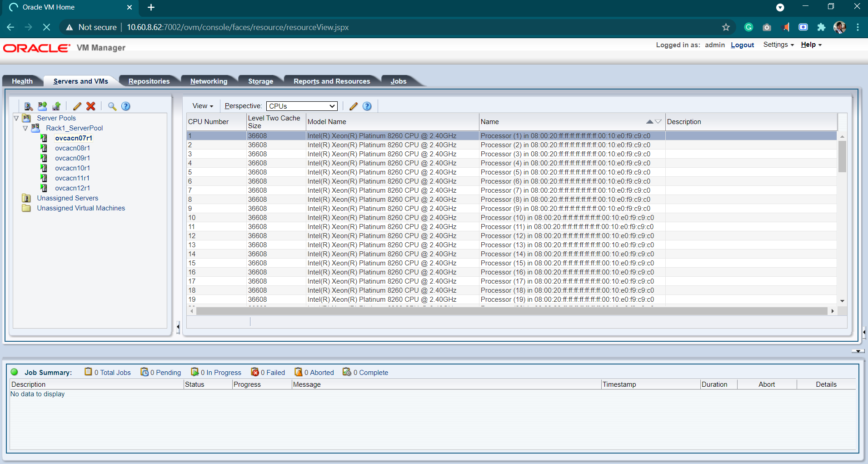Click the scroll down arrow of CPU table
The image size is (868, 464).
coord(842,301)
